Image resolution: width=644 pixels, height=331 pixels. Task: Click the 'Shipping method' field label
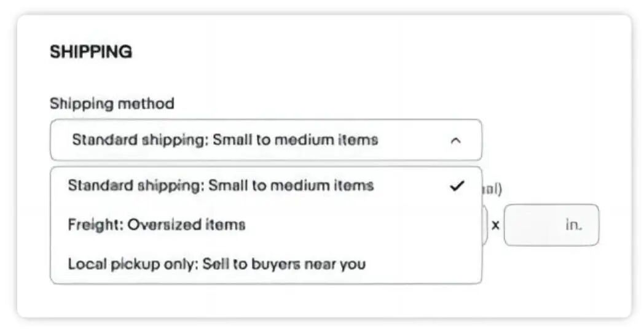pyautogui.click(x=112, y=104)
